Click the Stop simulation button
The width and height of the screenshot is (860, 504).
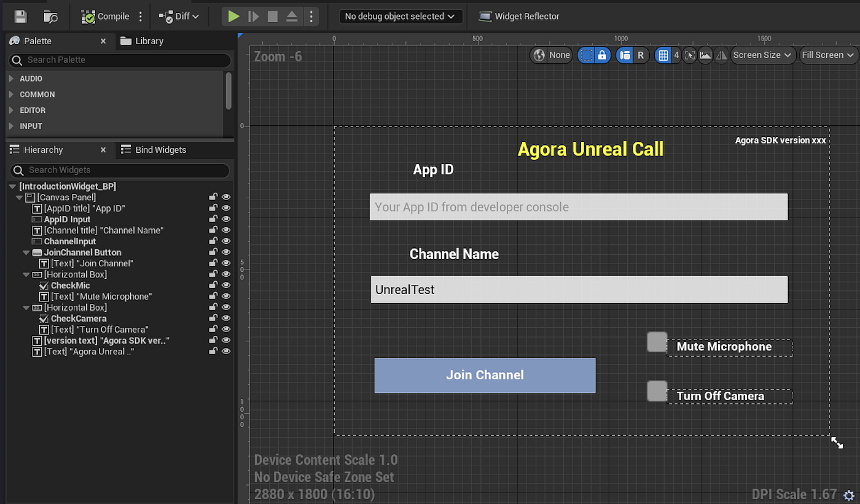click(273, 17)
